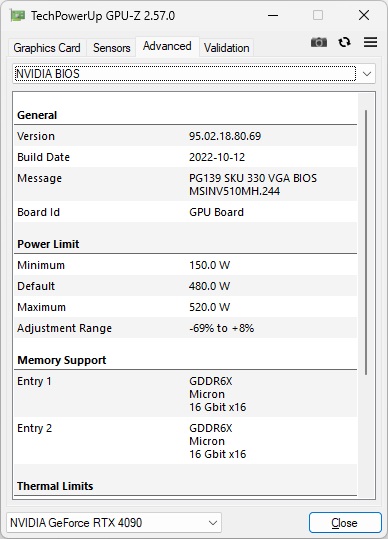Screen dimensions: 388x539
Task: Switch to the Graphics Card tab
Action: 47,48
